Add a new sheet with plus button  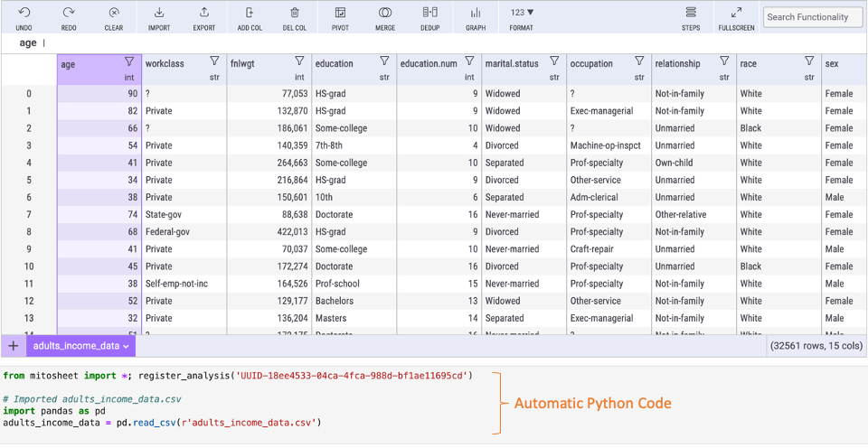[x=14, y=346]
